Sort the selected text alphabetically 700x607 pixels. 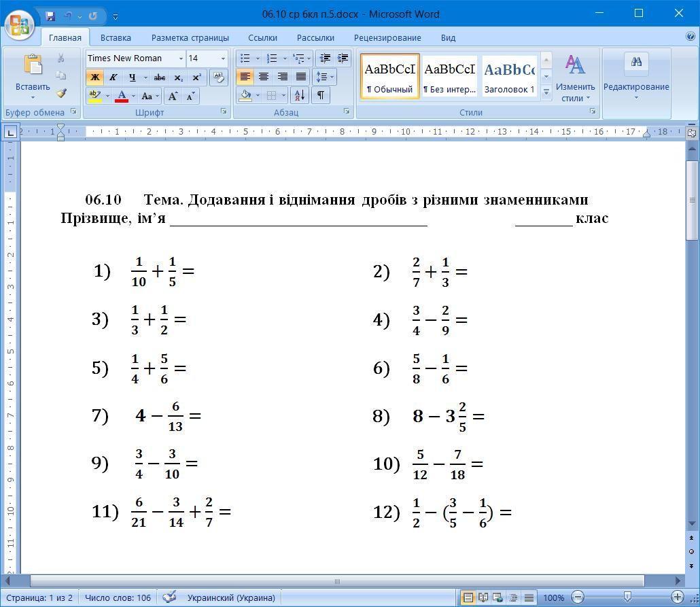[x=299, y=95]
